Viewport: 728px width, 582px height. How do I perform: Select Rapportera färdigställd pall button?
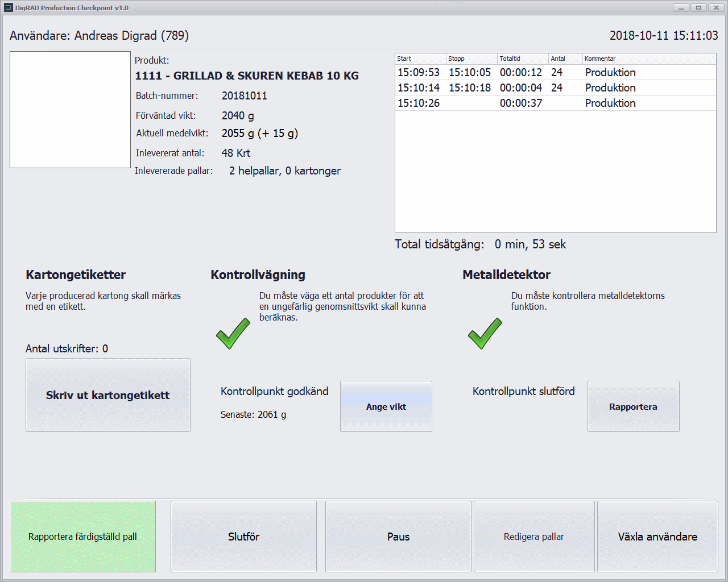[83, 537]
